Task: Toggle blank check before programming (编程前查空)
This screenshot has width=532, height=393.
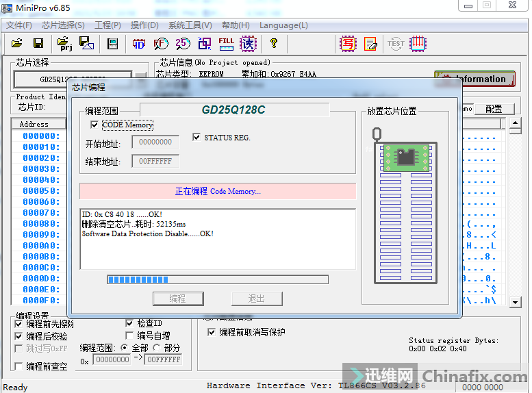Action: pyautogui.click(x=18, y=366)
